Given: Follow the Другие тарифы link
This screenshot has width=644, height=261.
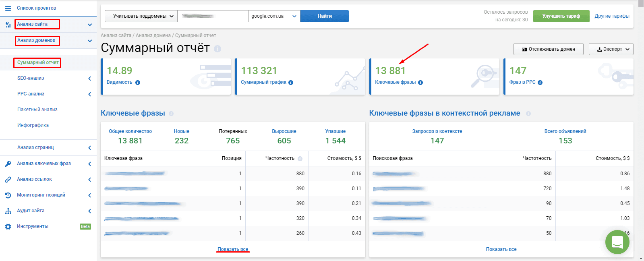Looking at the screenshot, I should [x=612, y=16].
